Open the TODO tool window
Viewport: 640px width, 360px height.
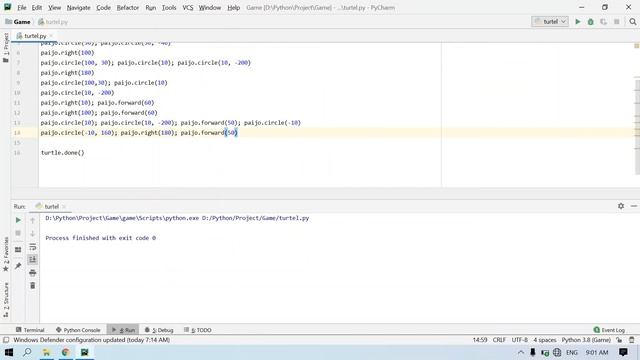pyautogui.click(x=198, y=330)
